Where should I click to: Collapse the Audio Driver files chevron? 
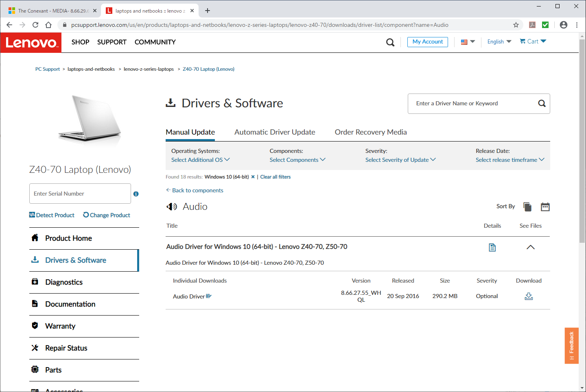pyautogui.click(x=531, y=247)
